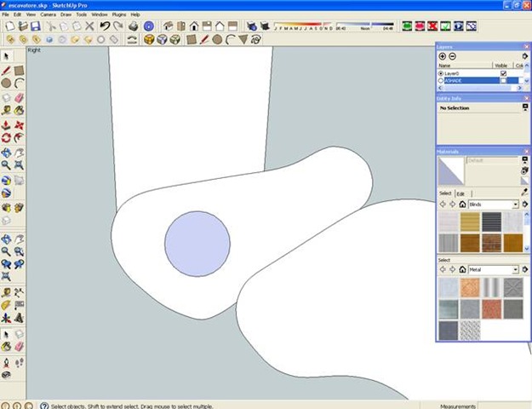This screenshot has width=532, height=409.
Task: Pick the material eyedropper sample tool
Action: pyautogui.click(x=525, y=193)
